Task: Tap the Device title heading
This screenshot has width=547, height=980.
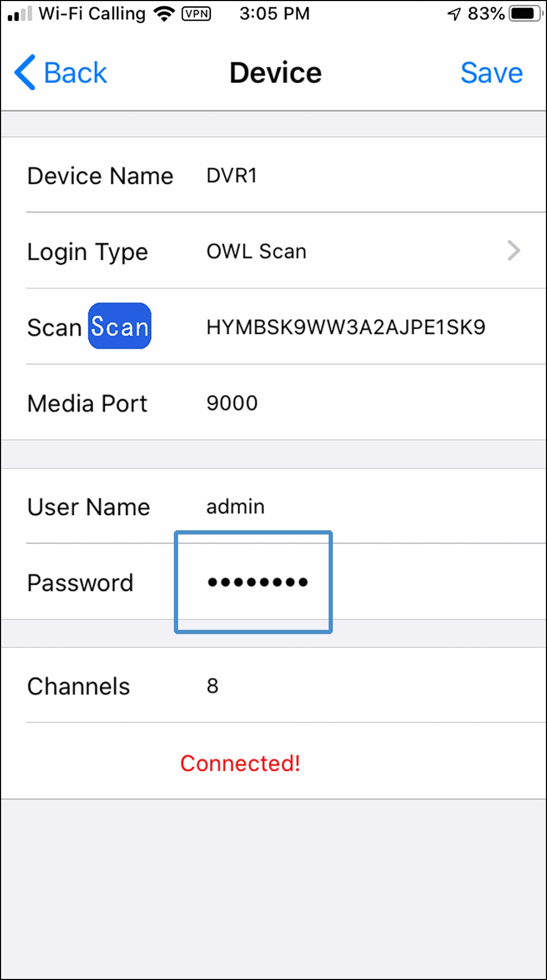Action: click(276, 73)
